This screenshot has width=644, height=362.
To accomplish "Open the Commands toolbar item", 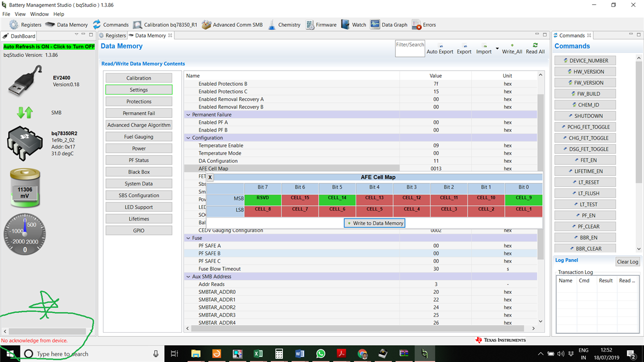I will pos(110,25).
